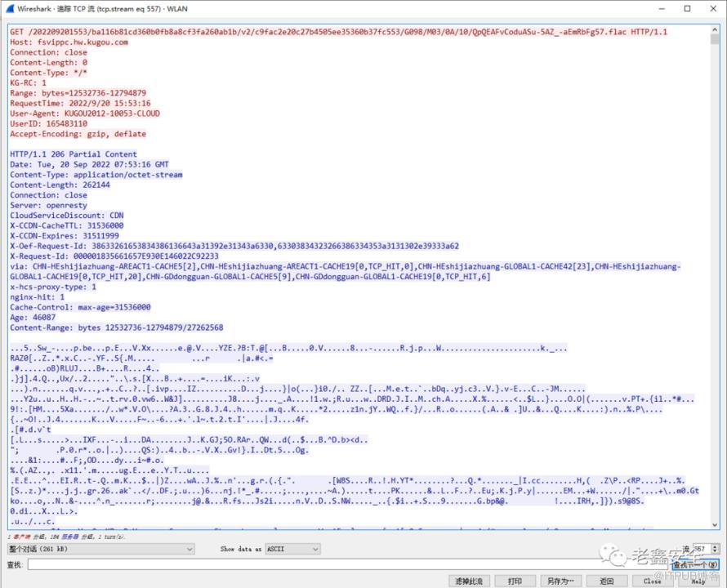The height and width of the screenshot is (588, 727).
Task: Click the Close button at the bottom
Action: [x=653, y=581]
